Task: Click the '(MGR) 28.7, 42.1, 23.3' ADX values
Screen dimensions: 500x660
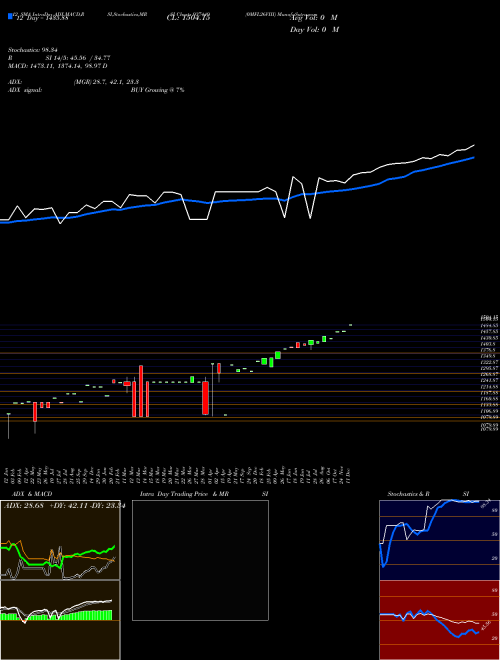Action: tap(106, 82)
